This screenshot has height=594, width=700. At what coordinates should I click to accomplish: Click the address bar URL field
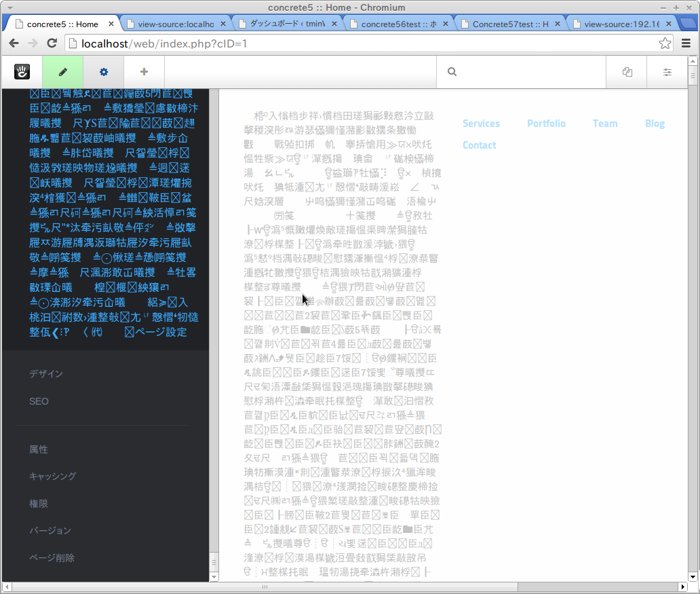(362, 43)
